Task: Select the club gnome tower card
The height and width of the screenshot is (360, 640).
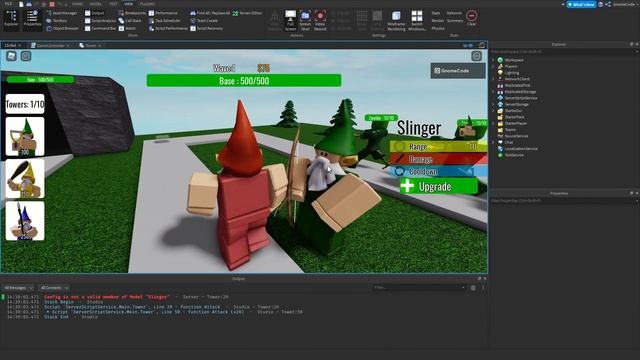Action: 25,179
